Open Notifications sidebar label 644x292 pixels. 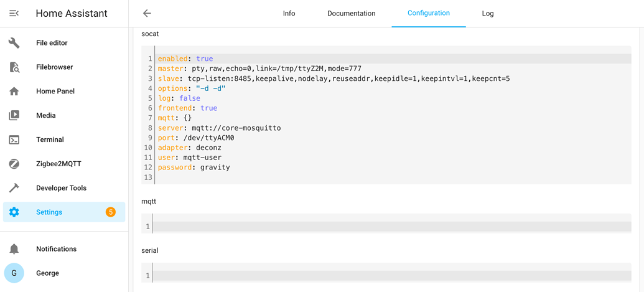(56, 249)
